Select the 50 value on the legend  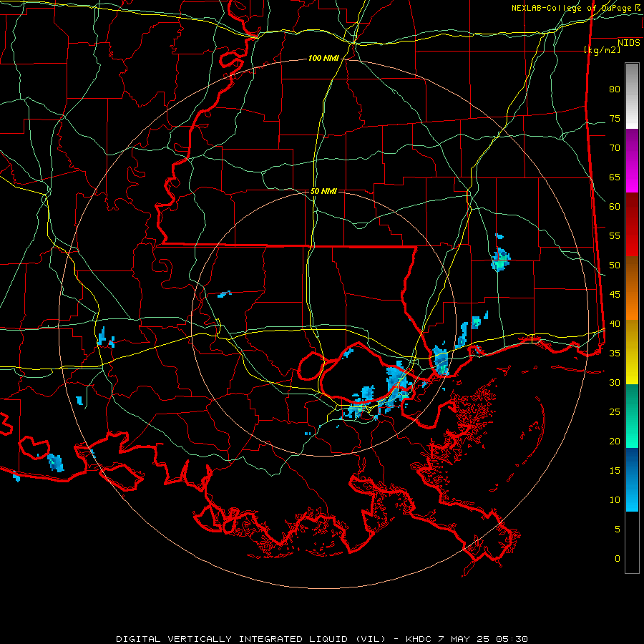(615, 265)
